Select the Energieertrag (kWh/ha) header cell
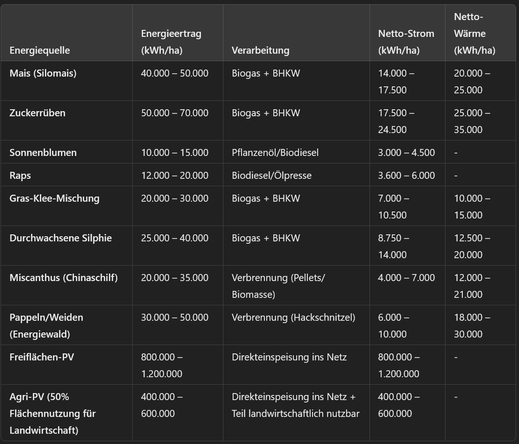 (171, 42)
